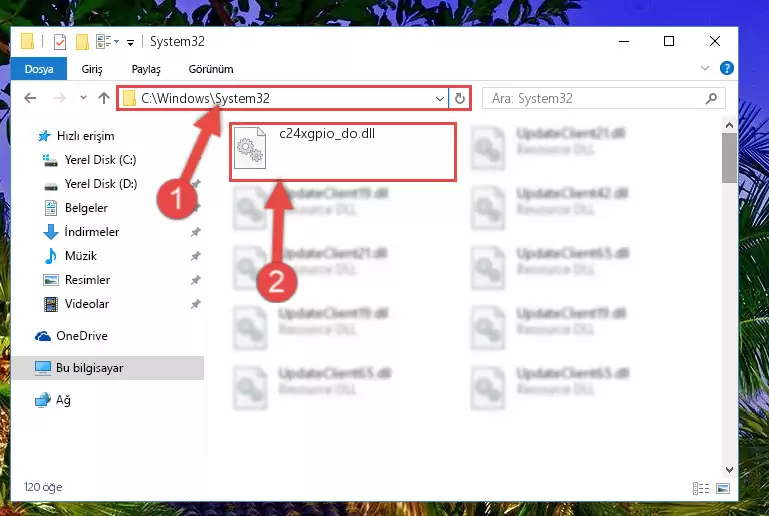Image resolution: width=769 pixels, height=516 pixels.
Task: Minimize the System32 window
Action: 624,42
